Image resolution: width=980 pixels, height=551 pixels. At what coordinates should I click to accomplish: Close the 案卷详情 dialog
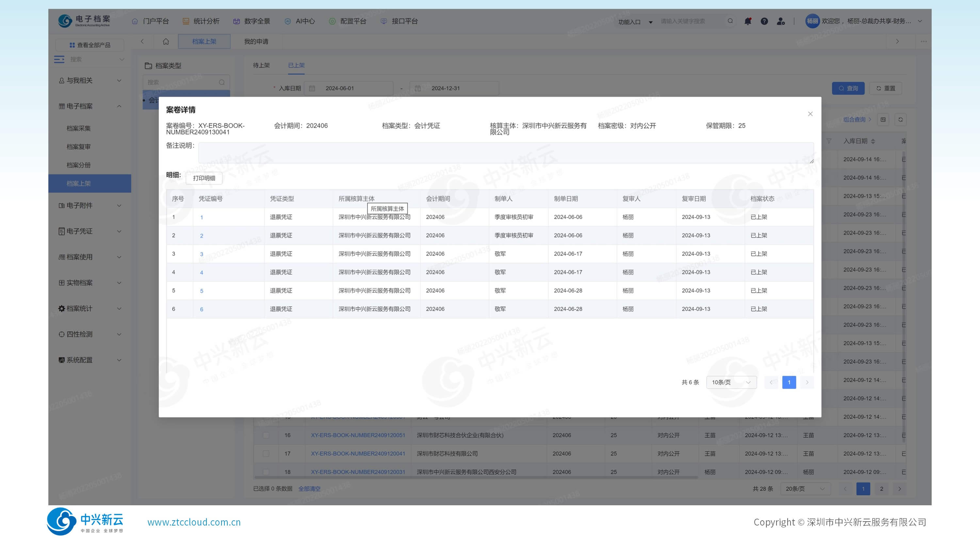point(810,114)
